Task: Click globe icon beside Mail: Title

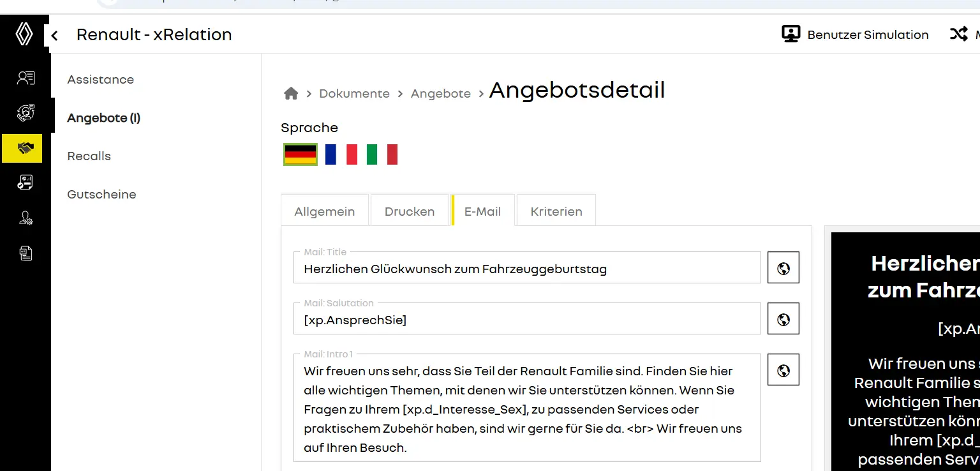Action: pyautogui.click(x=783, y=267)
